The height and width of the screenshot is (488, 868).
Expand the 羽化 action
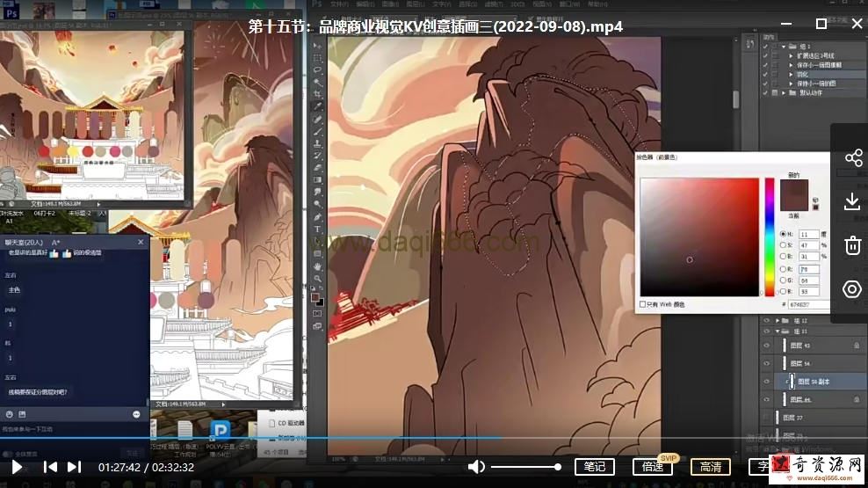click(x=791, y=74)
